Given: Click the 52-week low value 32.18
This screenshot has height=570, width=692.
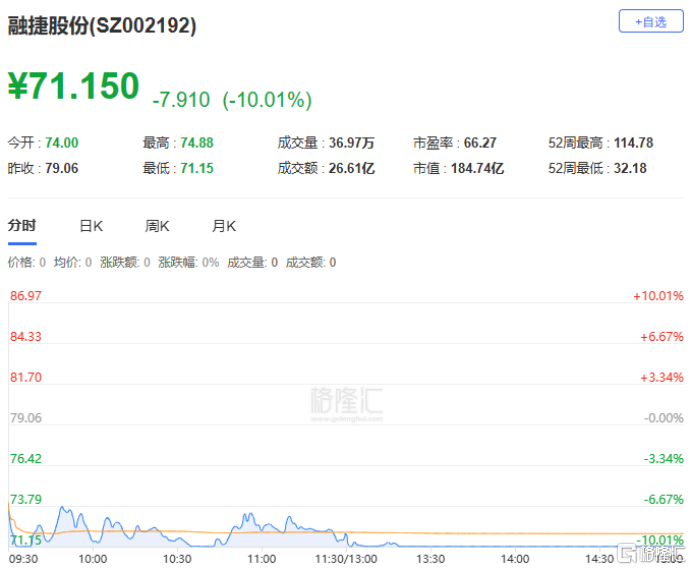Looking at the screenshot, I should click(630, 168).
